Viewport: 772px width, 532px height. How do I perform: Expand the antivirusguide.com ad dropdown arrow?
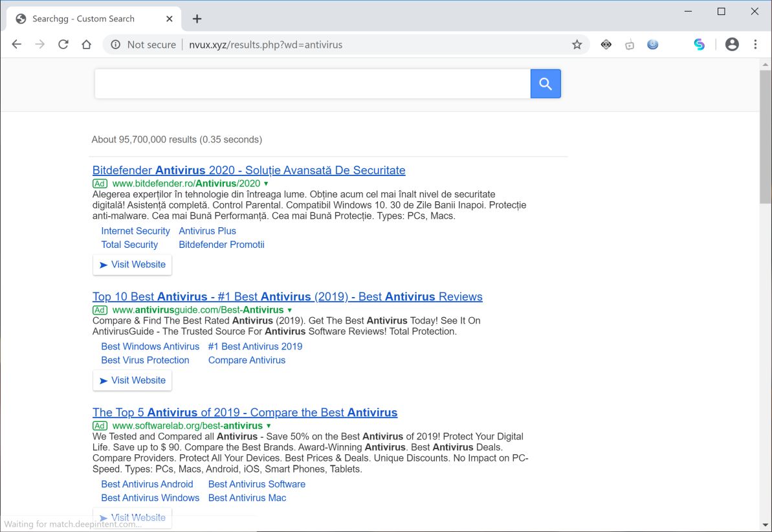click(x=290, y=310)
